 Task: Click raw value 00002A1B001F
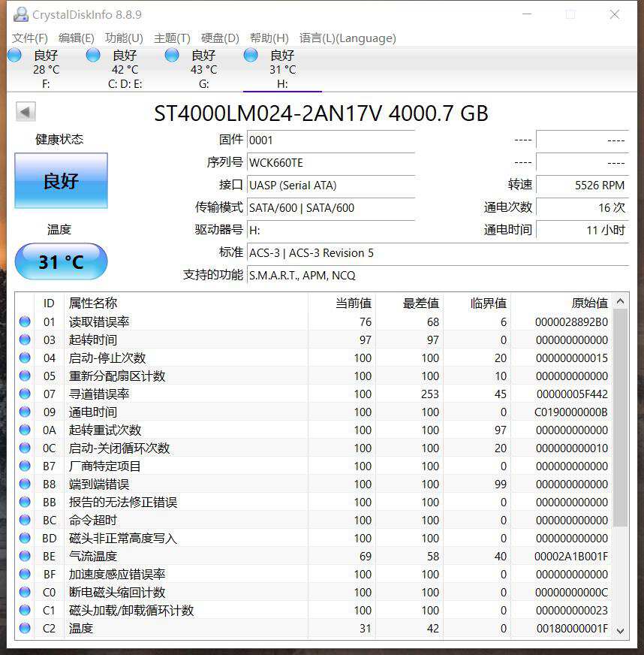pos(571,557)
